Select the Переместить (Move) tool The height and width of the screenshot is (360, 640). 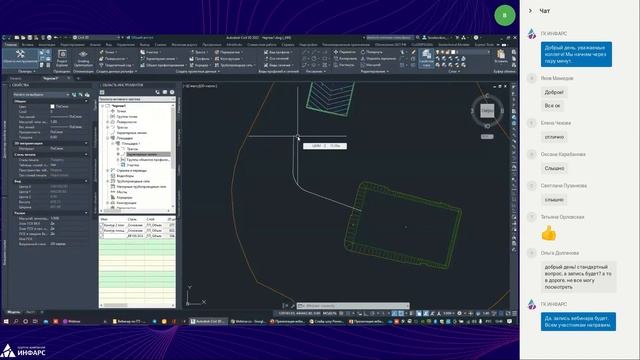(345, 52)
